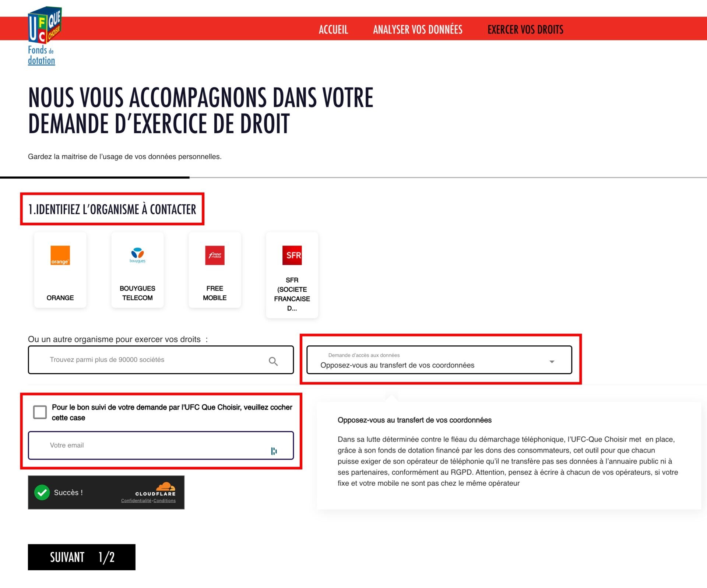
Task: Open Cloudflare Confidentialité link
Action: click(136, 500)
